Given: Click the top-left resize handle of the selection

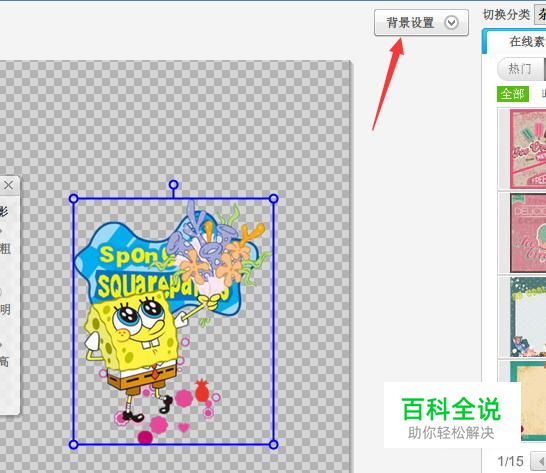Looking at the screenshot, I should pos(73,199).
